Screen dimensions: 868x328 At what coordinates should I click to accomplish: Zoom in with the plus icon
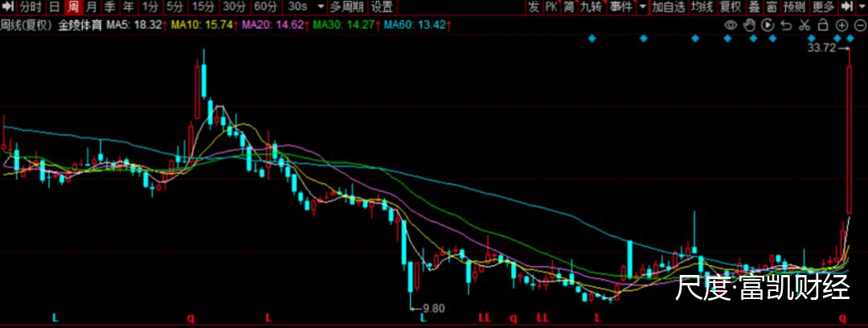coord(840,25)
